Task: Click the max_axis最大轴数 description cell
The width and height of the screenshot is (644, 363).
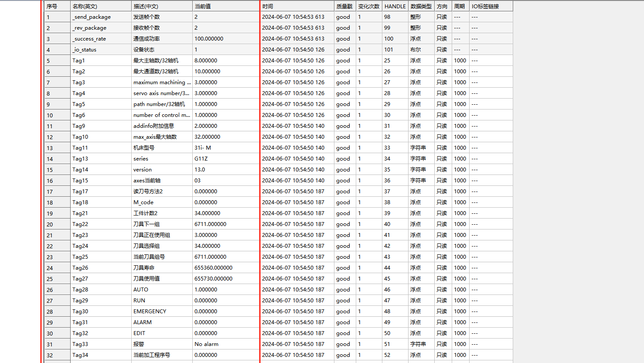Action: pos(162,137)
